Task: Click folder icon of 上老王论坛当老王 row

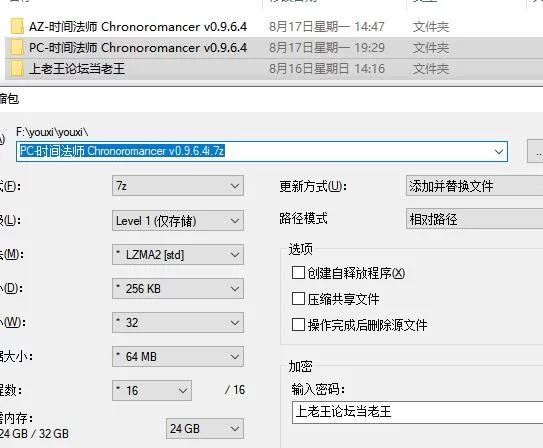Action: [x=17, y=68]
